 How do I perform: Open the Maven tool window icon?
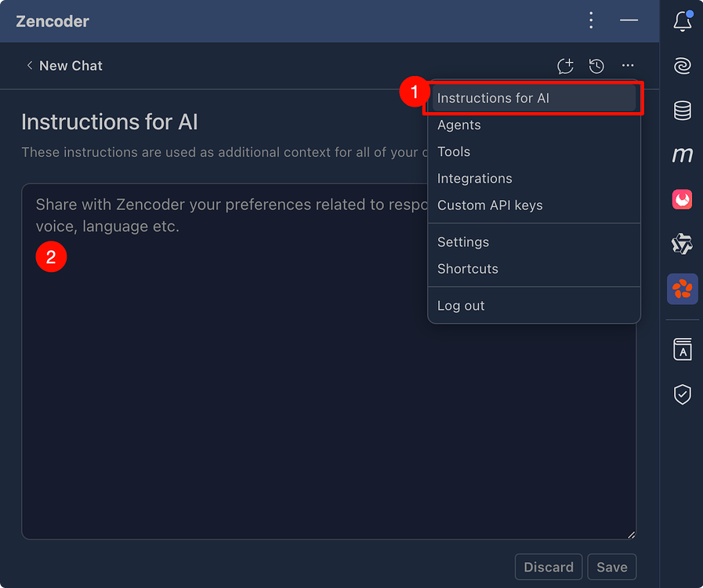click(683, 154)
